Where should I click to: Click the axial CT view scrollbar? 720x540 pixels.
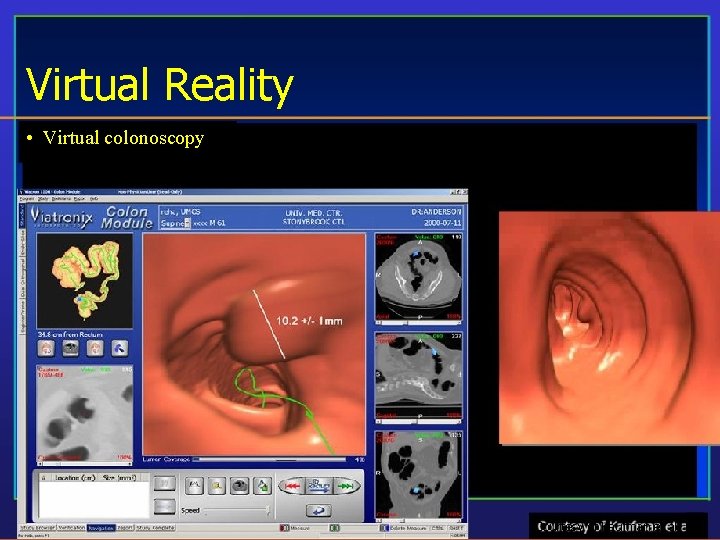click(x=419, y=323)
